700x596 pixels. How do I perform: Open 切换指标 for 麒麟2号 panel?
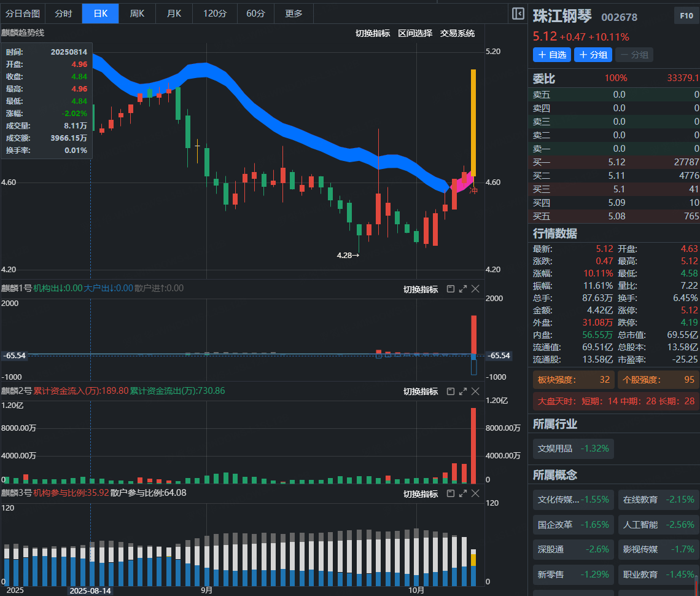(420, 391)
